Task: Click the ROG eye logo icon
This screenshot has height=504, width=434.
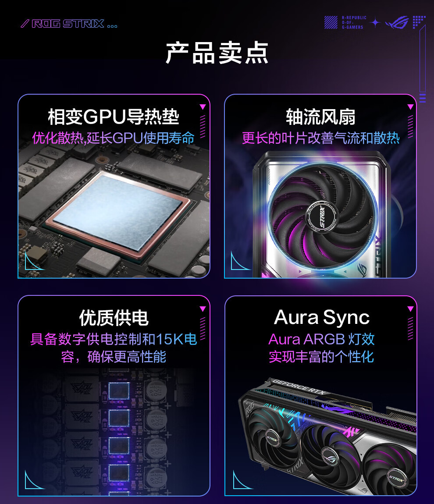Action: point(397,22)
